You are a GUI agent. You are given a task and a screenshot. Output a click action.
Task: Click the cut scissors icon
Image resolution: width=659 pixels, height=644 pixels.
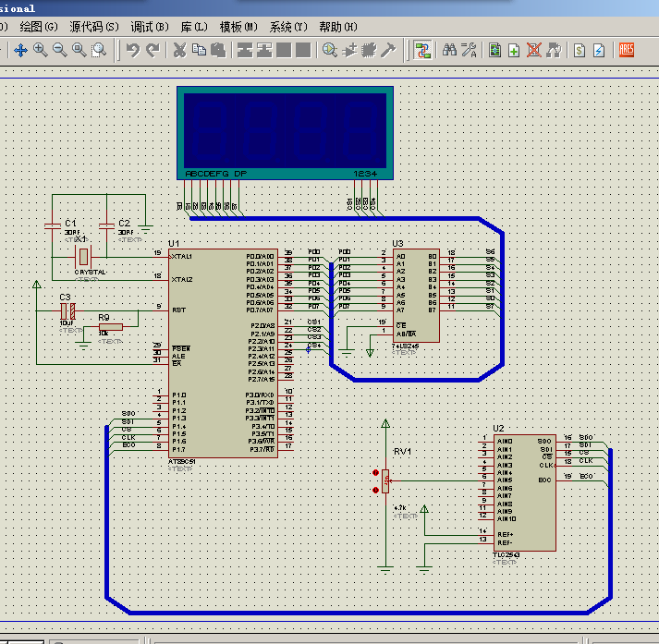(179, 51)
